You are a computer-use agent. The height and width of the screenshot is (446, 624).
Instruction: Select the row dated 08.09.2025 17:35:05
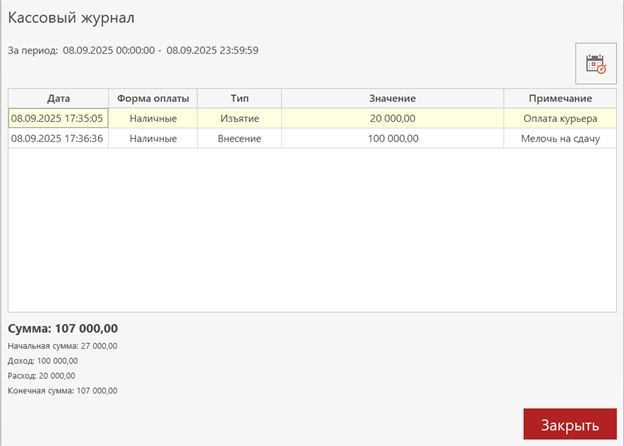click(x=57, y=118)
